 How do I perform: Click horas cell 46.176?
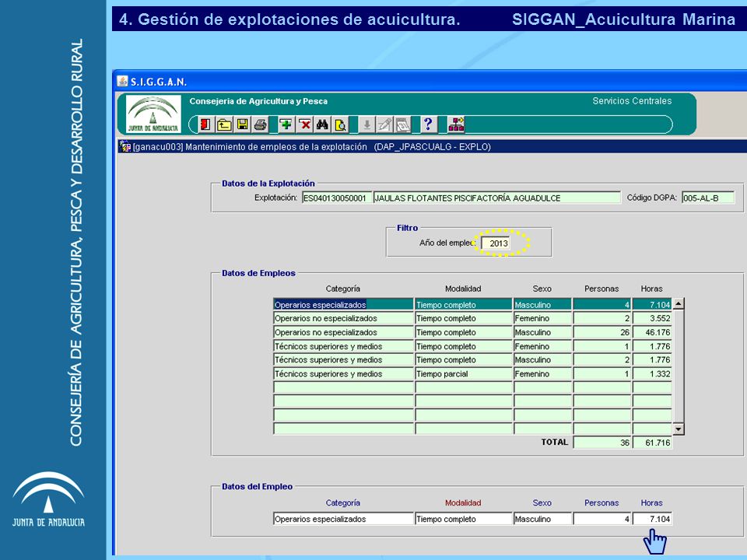pyautogui.click(x=652, y=332)
